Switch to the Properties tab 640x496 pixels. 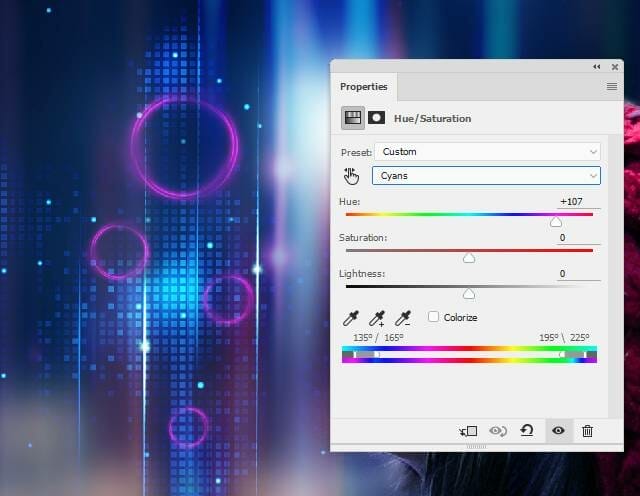pyautogui.click(x=364, y=87)
